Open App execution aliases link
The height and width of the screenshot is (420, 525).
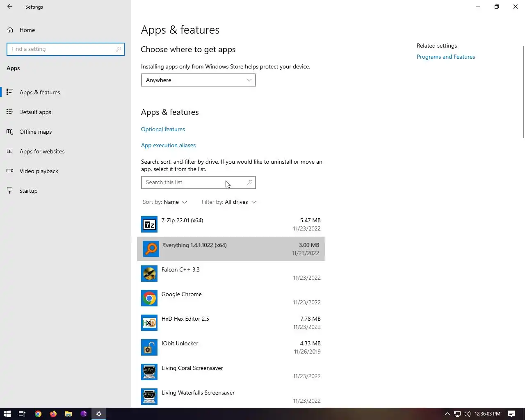coord(168,145)
